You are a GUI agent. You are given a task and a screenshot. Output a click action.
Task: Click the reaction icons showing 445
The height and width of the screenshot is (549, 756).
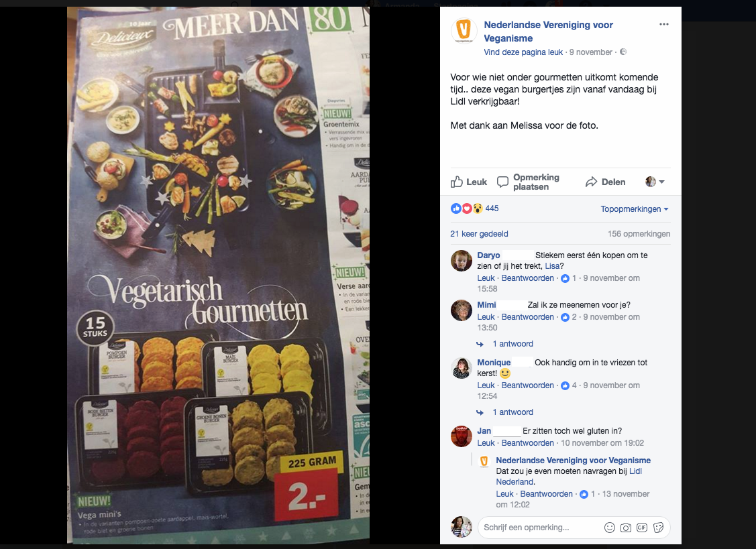coord(474,208)
